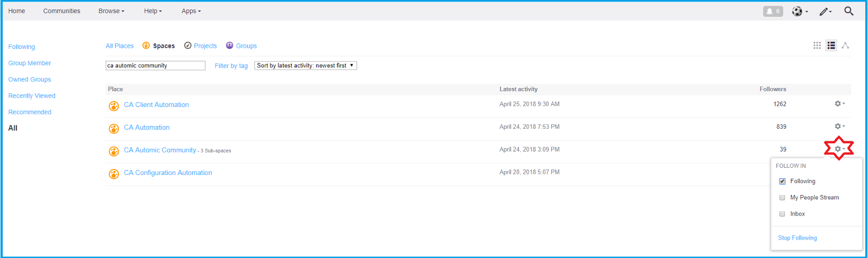Click the CA Automation space icon
Viewport: 868px width, 258px height.
114,129
